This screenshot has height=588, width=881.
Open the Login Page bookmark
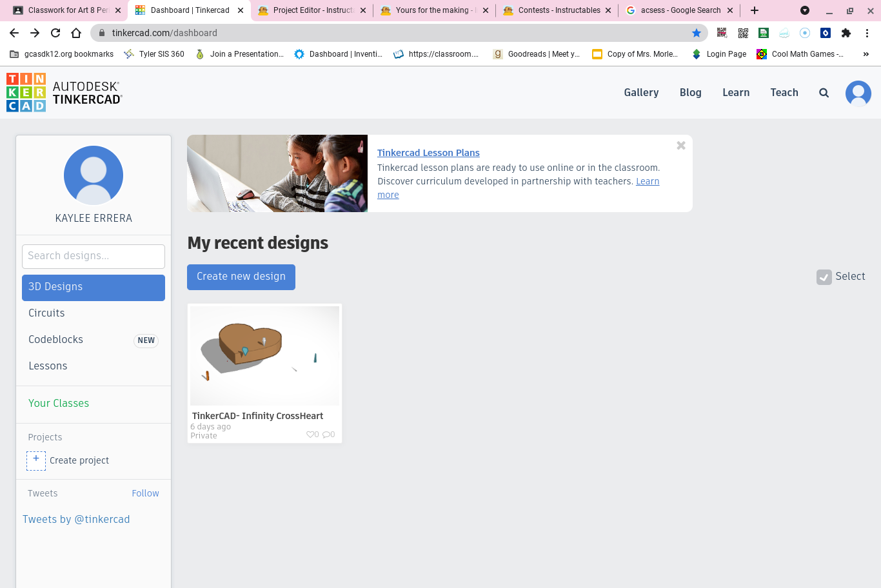718,54
